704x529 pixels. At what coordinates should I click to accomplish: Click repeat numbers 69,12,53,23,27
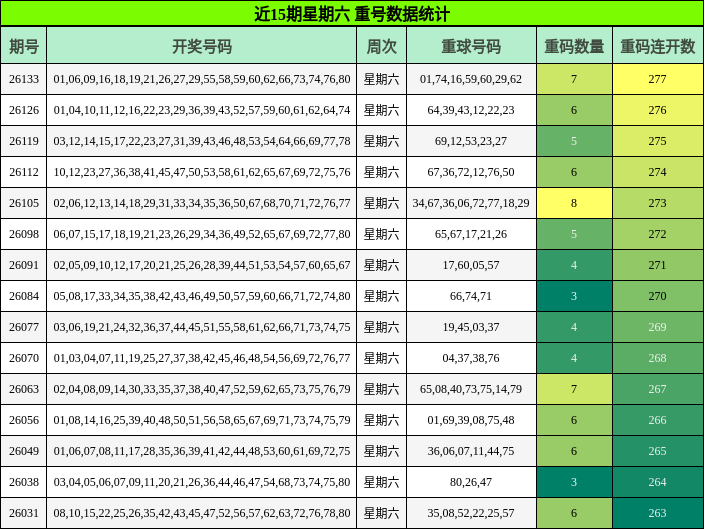tap(471, 141)
